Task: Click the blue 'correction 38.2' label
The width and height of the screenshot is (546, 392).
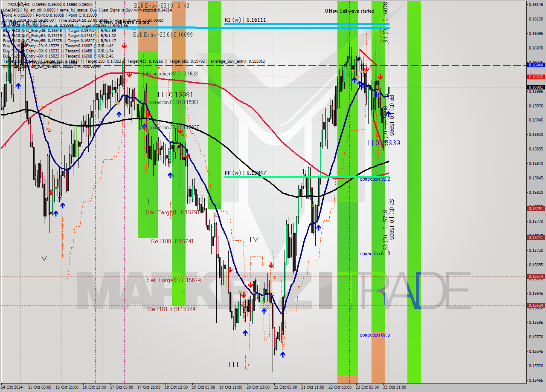Action: pyautogui.click(x=375, y=179)
